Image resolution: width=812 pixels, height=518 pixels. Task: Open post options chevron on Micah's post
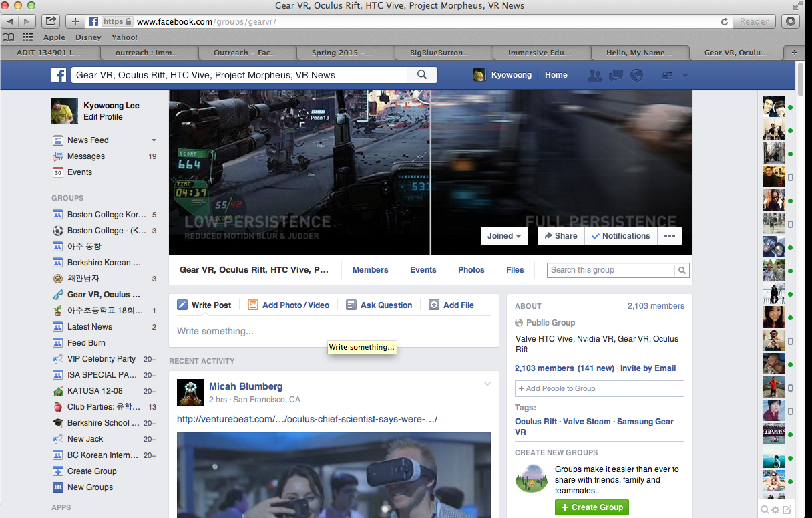click(x=487, y=384)
